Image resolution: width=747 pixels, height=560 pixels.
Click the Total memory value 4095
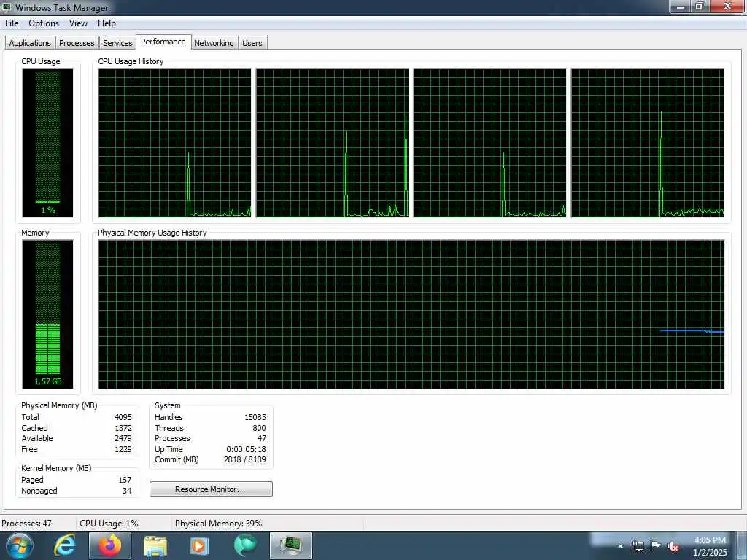[123, 416]
